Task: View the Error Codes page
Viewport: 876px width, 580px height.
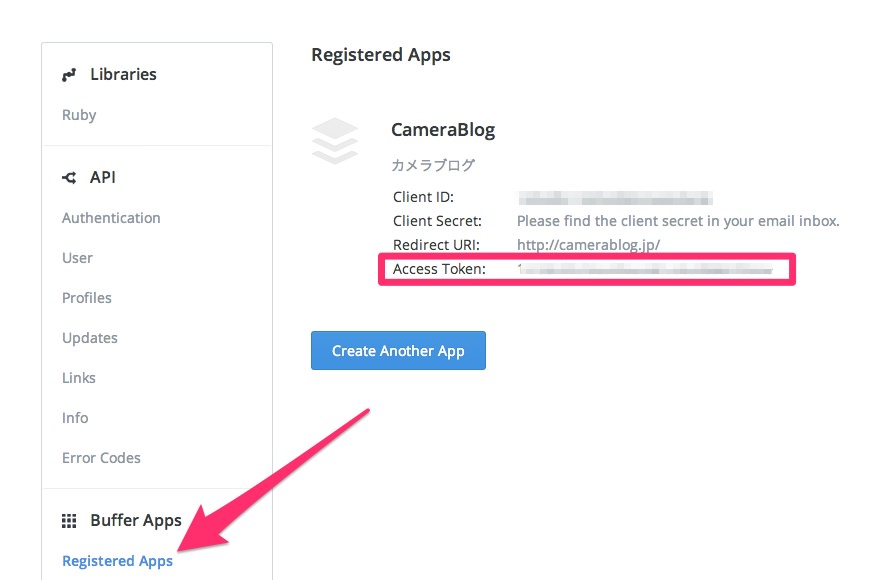Action: tap(101, 458)
